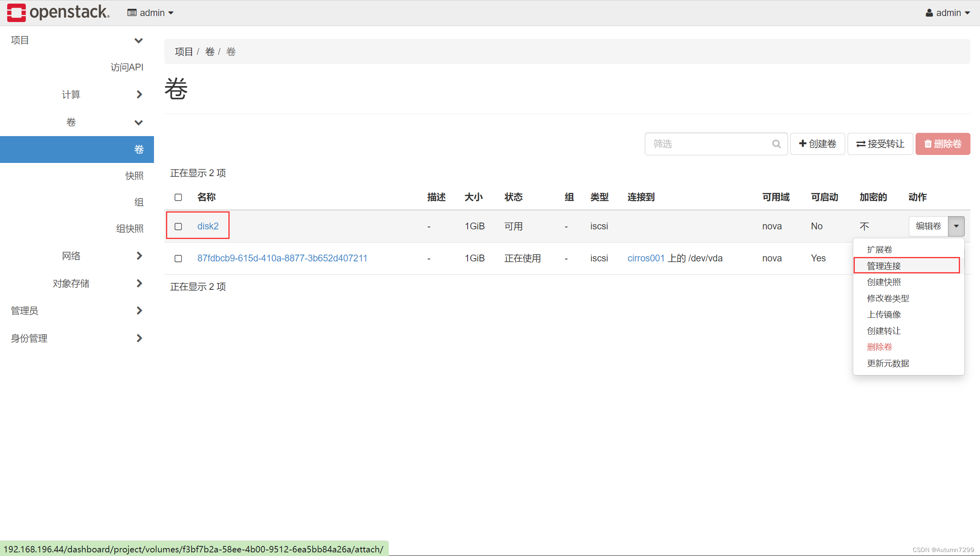Check the 87fdbcb9 volume checkbox
The width and height of the screenshot is (980, 556).
[178, 259]
